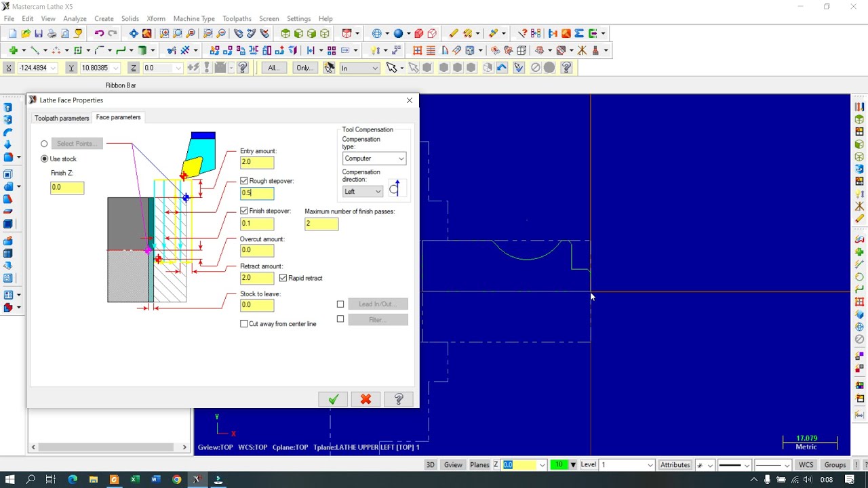868x488 pixels.
Task: Click the ribbon bar help question icon
Action: 243,68
